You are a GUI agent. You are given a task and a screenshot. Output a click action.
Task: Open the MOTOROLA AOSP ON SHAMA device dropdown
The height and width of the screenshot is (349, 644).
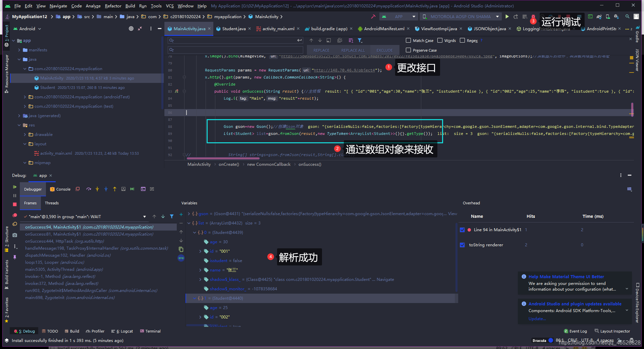point(460,16)
